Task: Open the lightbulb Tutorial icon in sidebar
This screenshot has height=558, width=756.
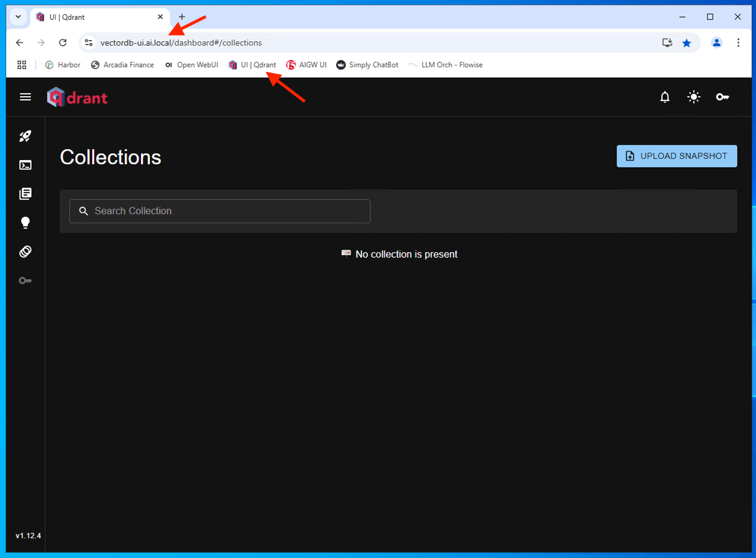Action: tap(25, 223)
